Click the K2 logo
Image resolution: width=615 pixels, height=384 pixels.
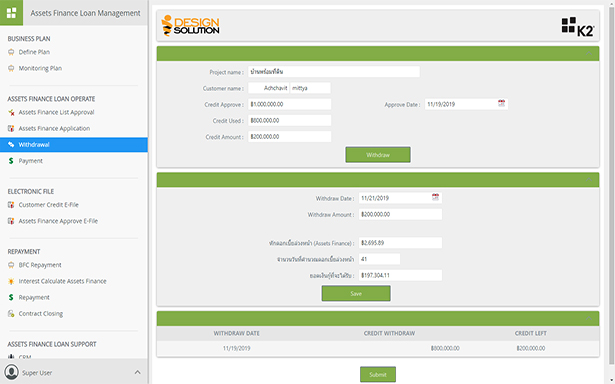coord(578,26)
